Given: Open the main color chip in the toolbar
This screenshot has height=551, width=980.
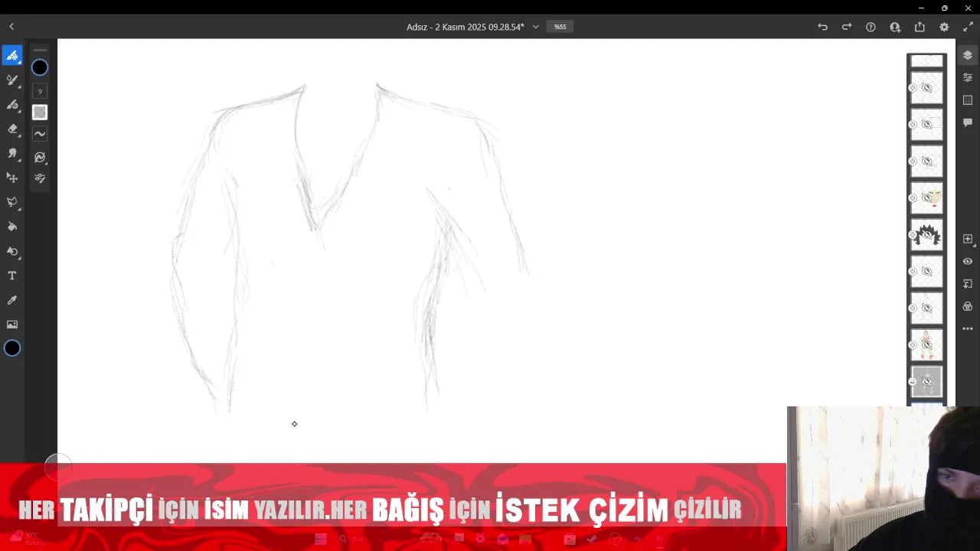Looking at the screenshot, I should 12,348.
